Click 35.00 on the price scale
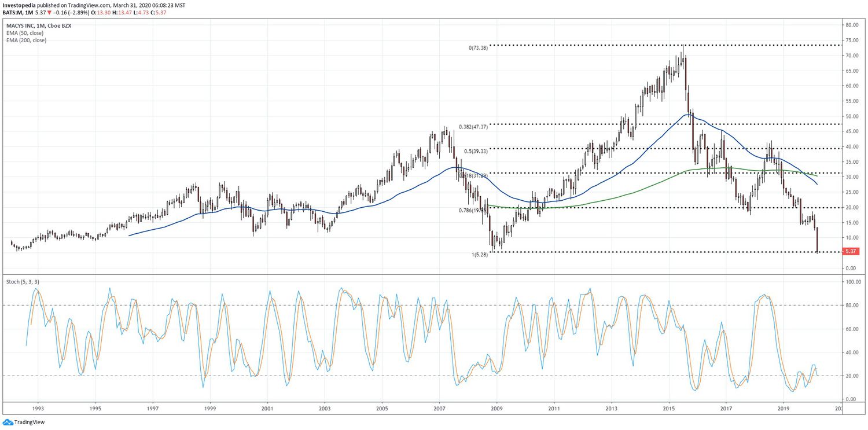 (x=851, y=162)
